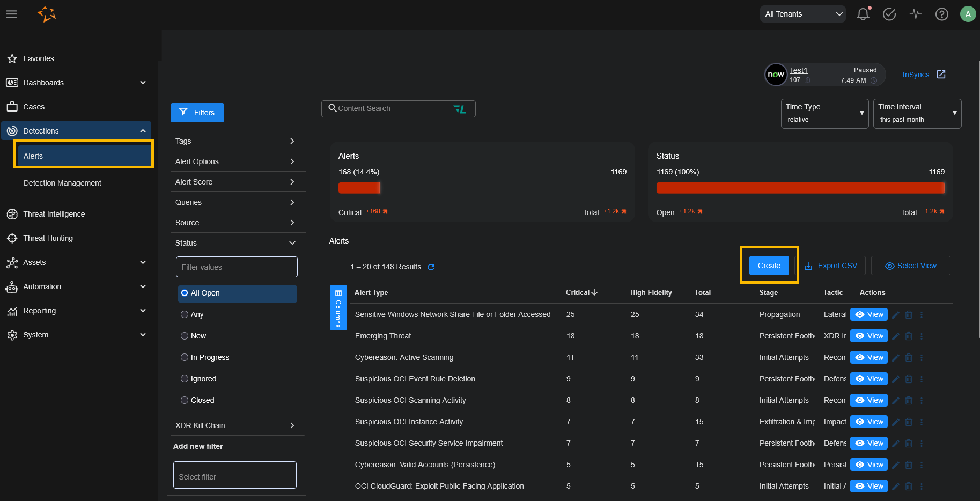Click the activity pulse icon in header
The height and width of the screenshot is (501, 980).
point(916,14)
